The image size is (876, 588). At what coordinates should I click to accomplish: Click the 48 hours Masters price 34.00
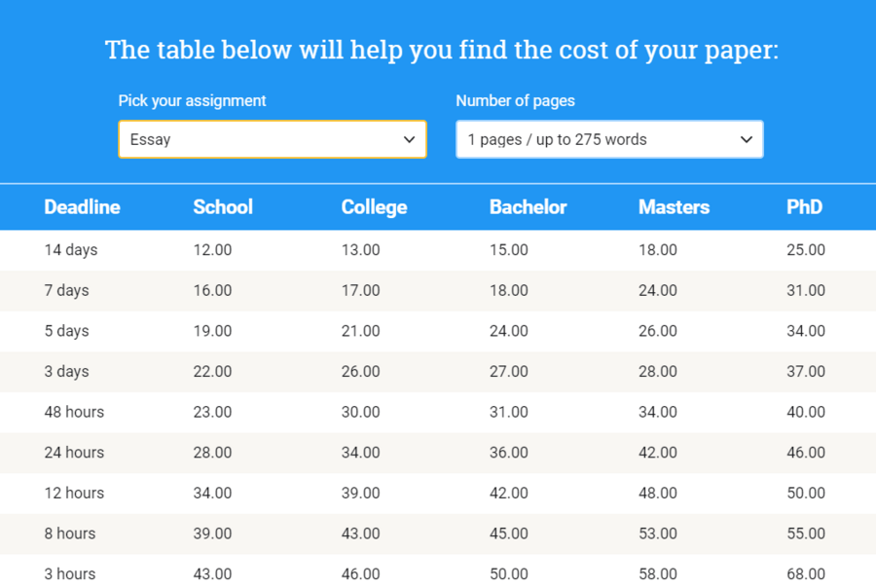tap(657, 412)
